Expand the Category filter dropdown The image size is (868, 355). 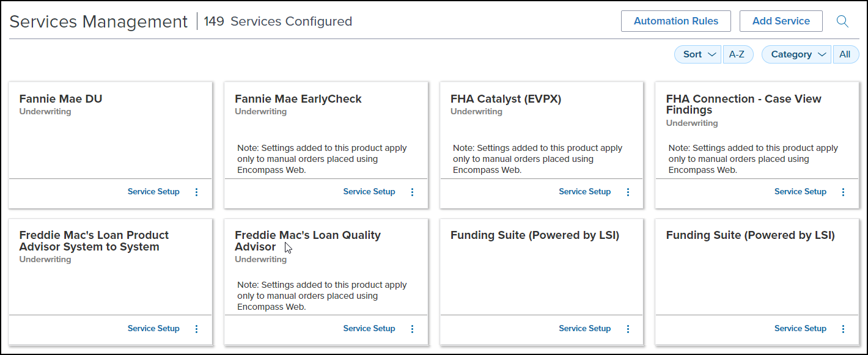tap(796, 54)
